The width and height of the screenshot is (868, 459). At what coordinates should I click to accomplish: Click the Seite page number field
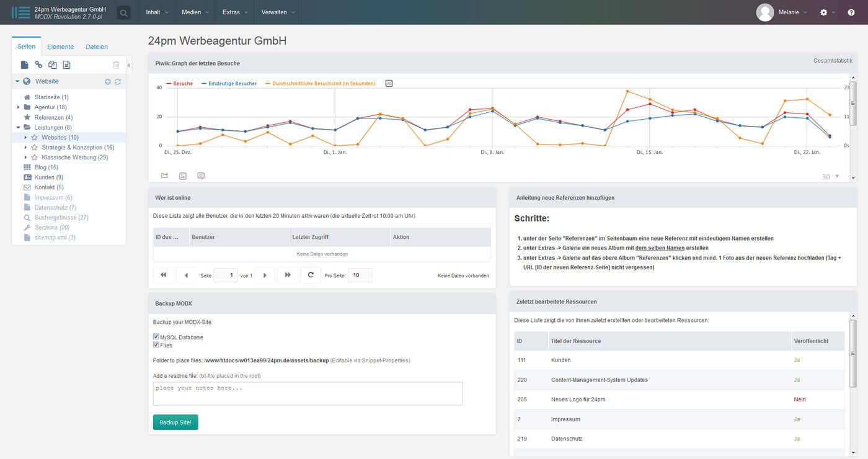(226, 275)
